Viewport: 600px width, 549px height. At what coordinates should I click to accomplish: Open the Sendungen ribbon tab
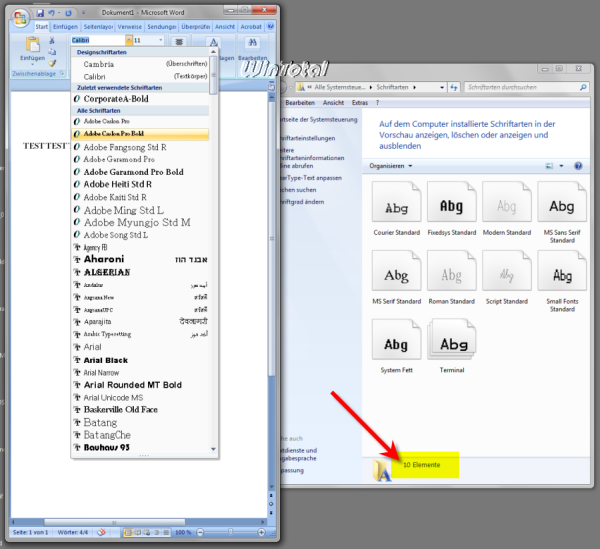(161, 27)
